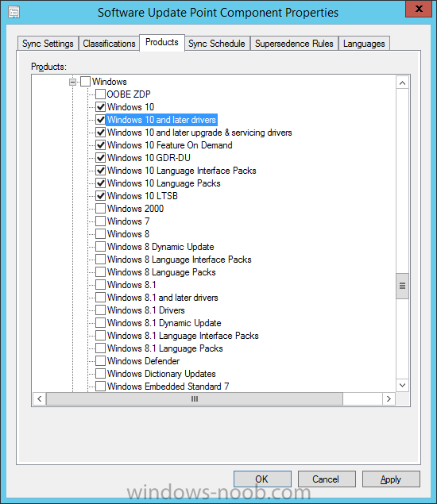Image resolution: width=437 pixels, height=504 pixels.
Task: Check Windows 8.1 Language Interface Packs
Action: point(100,336)
